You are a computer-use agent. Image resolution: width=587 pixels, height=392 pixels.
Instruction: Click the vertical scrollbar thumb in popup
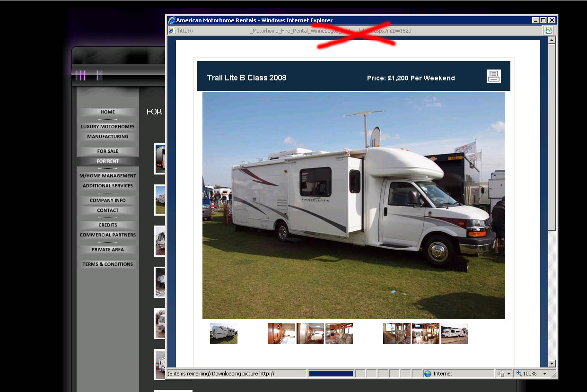tap(552, 137)
